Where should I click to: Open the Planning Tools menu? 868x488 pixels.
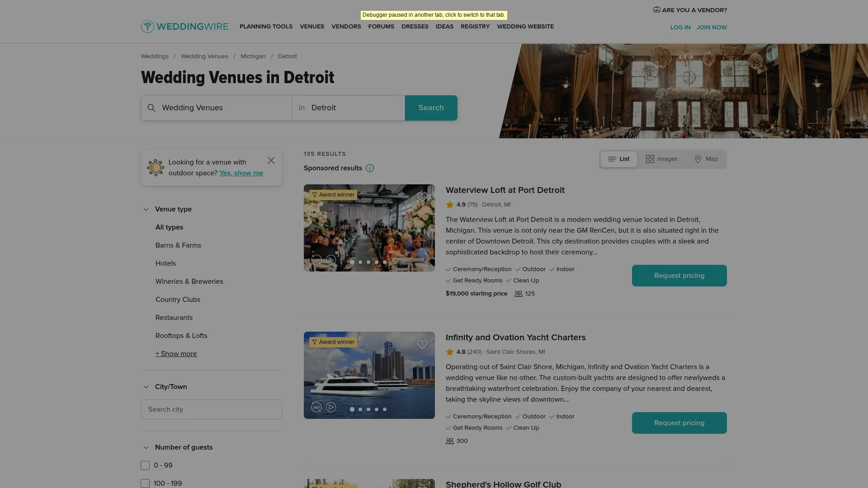point(266,27)
